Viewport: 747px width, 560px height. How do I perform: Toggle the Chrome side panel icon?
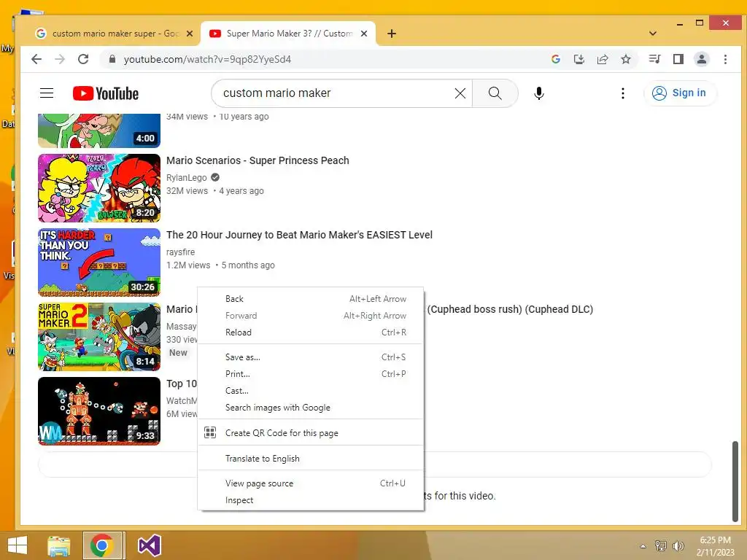point(678,59)
